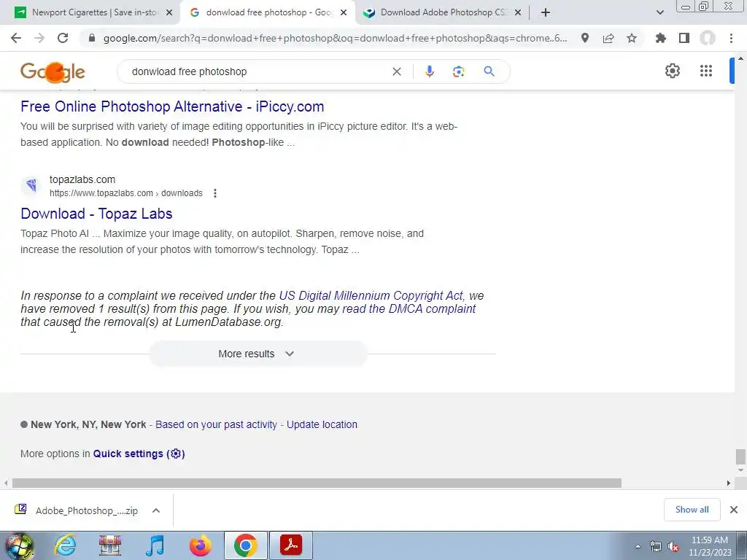Open Chrome's three-dot menu

click(x=731, y=38)
